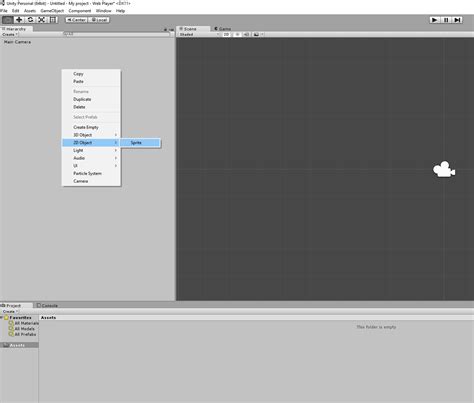The height and width of the screenshot is (403, 474).
Task: Toggle pivot mode with the Center button
Action: (x=76, y=20)
